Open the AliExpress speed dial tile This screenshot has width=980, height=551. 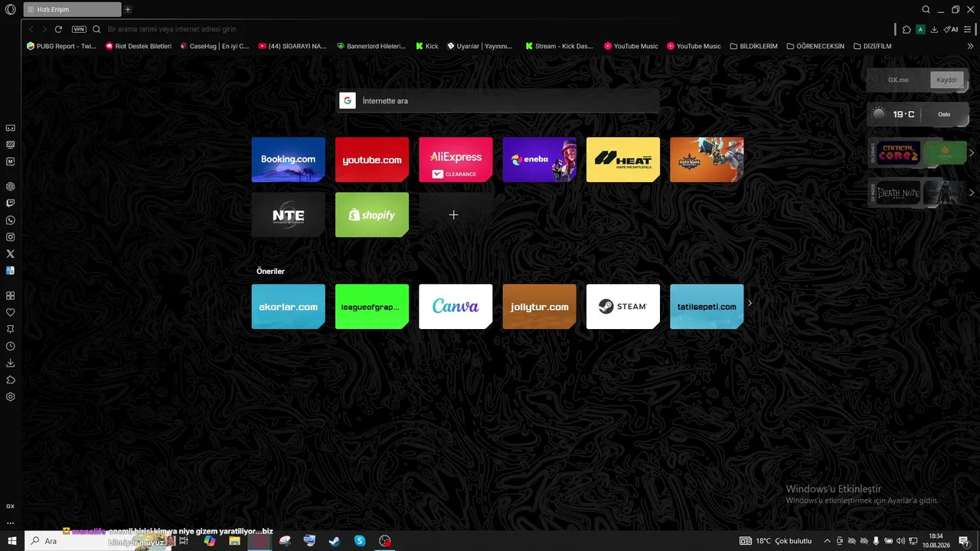point(456,160)
